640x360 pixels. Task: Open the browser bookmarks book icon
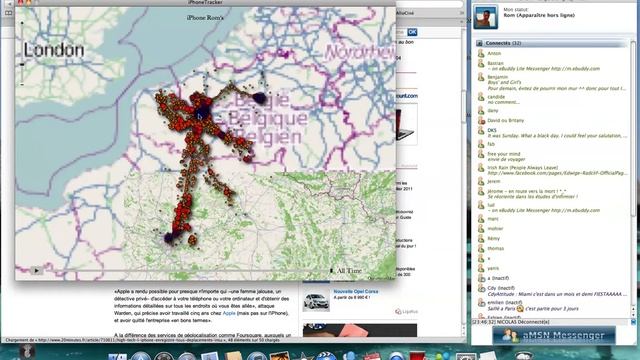(8, 13)
